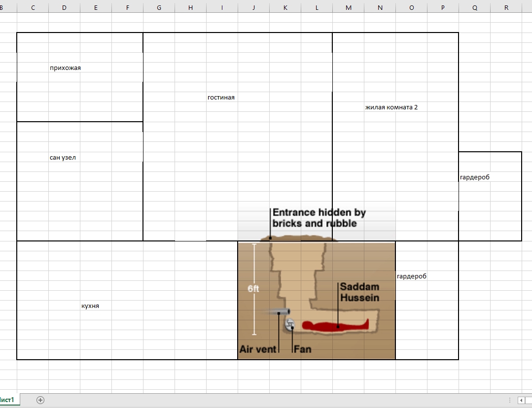Click the cell labeled прихожая
This screenshot has height=408, width=532.
tap(65, 68)
